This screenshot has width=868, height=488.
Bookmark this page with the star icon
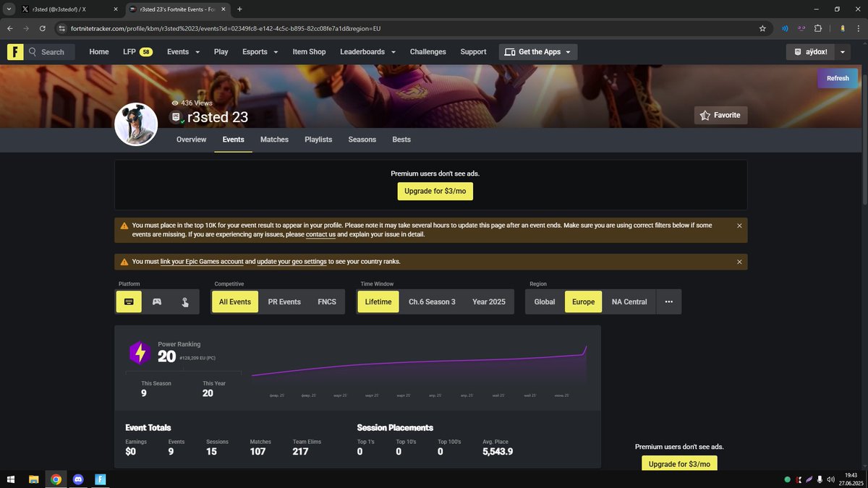(762, 28)
